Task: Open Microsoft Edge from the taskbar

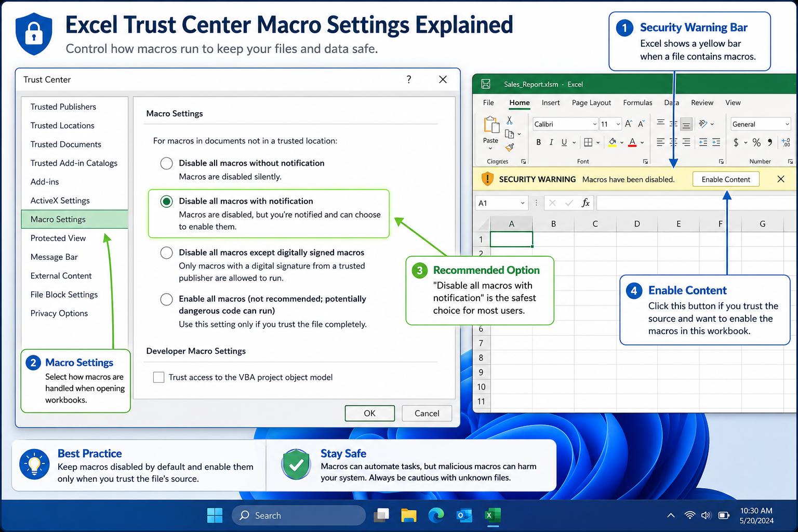Action: [436, 515]
